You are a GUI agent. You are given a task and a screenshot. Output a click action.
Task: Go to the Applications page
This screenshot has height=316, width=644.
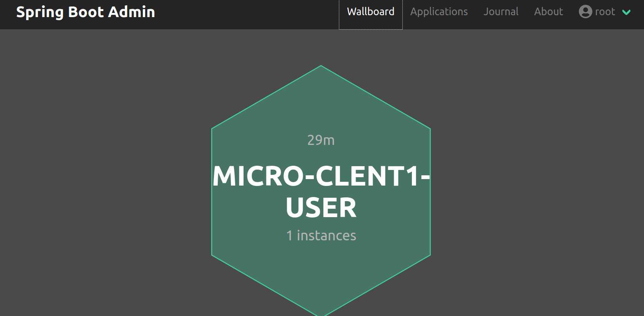point(439,12)
